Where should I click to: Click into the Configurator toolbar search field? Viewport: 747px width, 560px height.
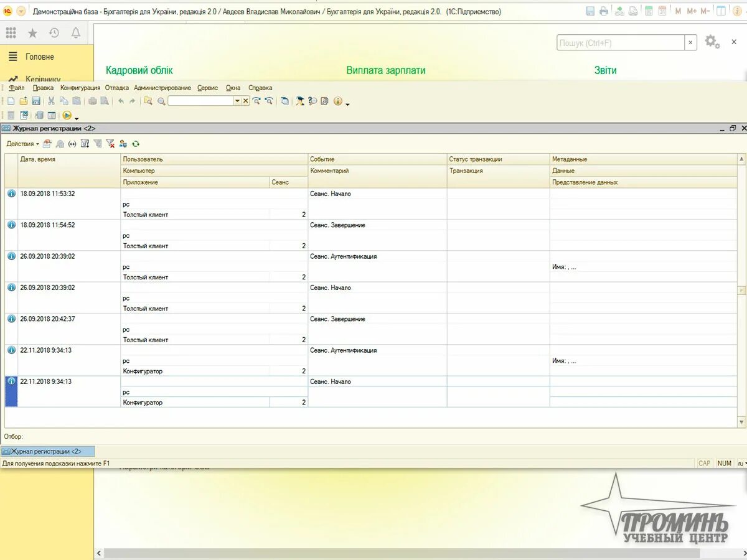(200, 101)
